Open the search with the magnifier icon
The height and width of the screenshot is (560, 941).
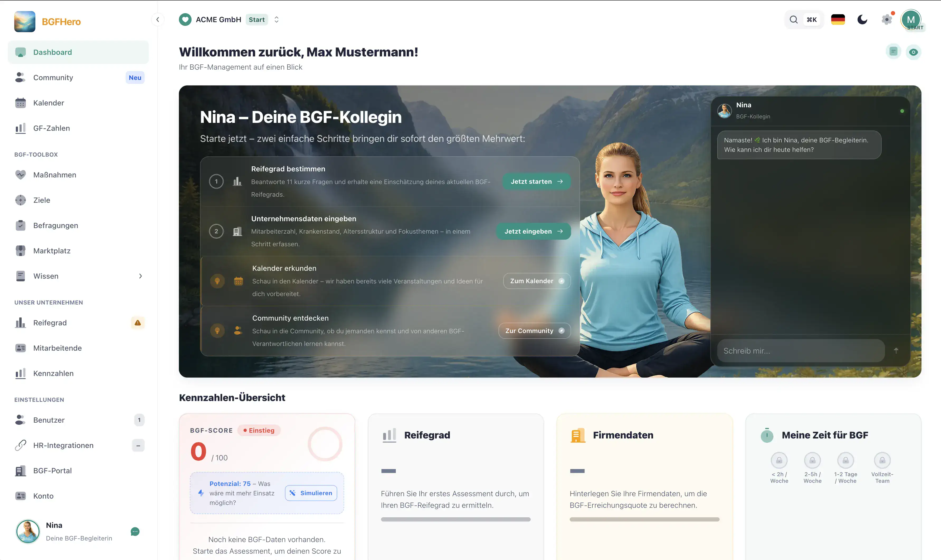(794, 19)
